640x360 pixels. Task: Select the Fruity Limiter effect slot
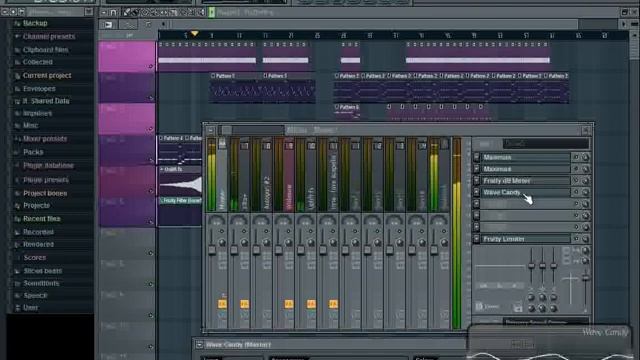526,239
